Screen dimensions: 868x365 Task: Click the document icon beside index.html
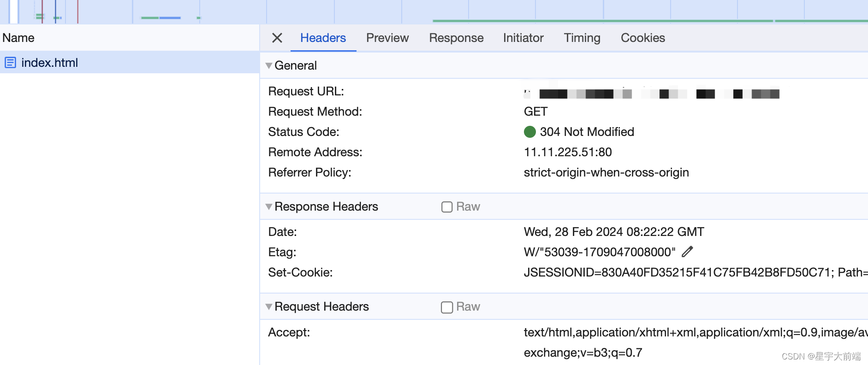coord(10,62)
